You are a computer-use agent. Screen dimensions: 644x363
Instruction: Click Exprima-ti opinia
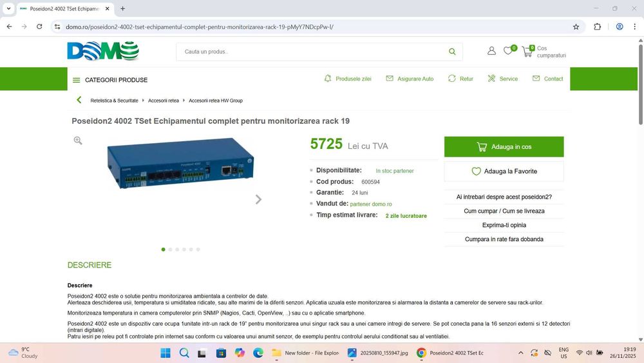[504, 225]
